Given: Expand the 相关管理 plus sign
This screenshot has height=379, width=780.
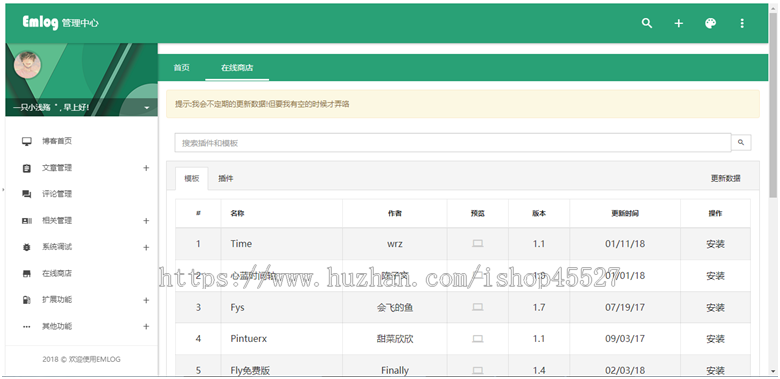Looking at the screenshot, I should tap(146, 221).
